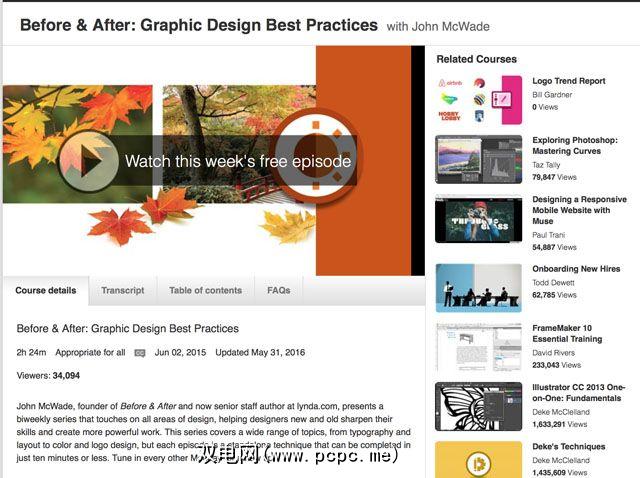Viewport: 640px width, 478px height.
Task: Click the FrameMaker 10 course thumbnail
Action: coord(479,347)
